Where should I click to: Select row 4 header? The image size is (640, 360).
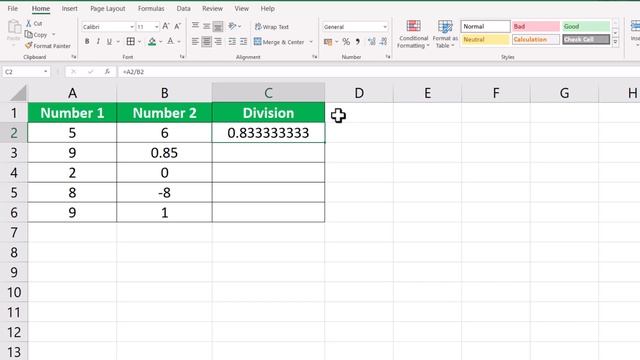13,173
